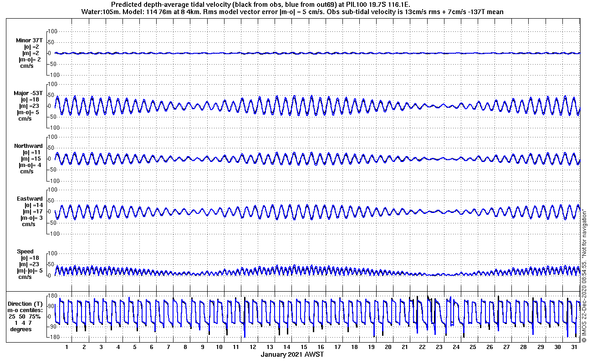This screenshot has height=364, width=592.
Task: Click the 'degrees' unit label
Action: [x=21, y=329]
